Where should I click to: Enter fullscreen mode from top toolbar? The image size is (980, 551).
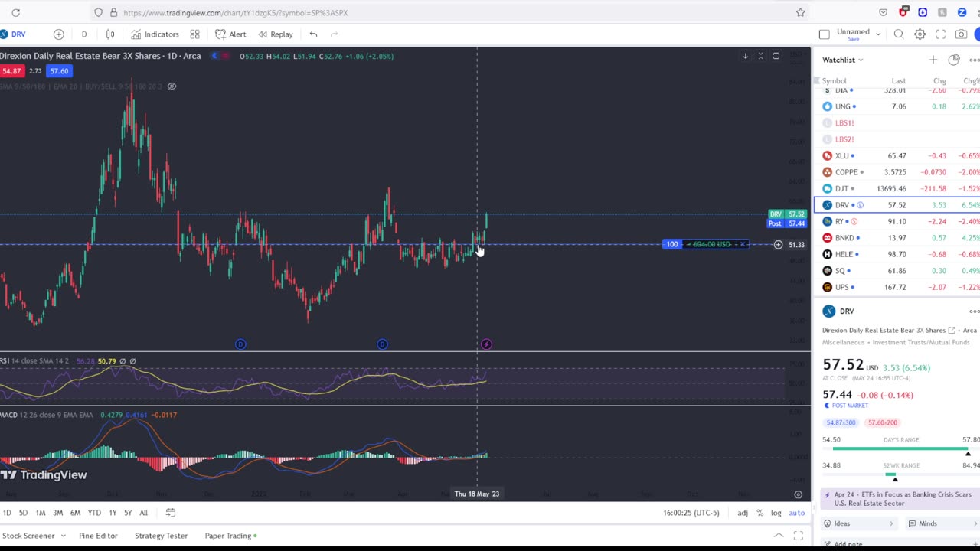(940, 34)
